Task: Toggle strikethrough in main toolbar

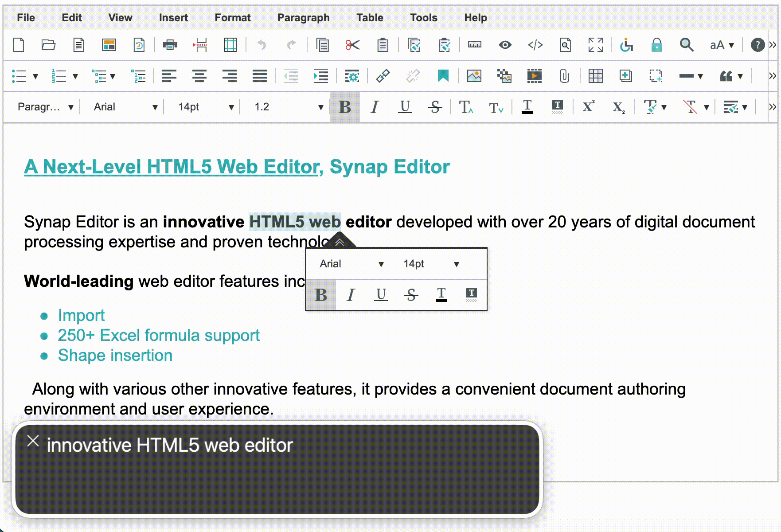Action: (x=435, y=107)
